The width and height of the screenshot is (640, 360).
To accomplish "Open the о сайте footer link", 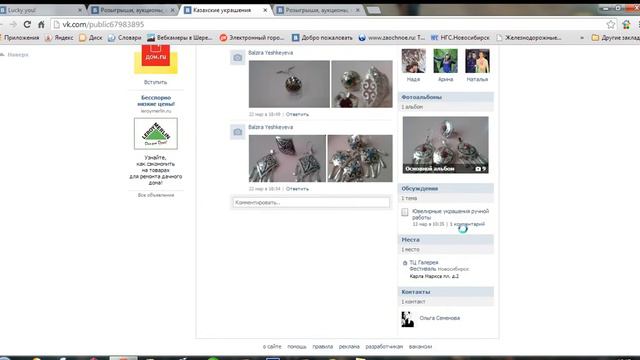I will coord(272,347).
